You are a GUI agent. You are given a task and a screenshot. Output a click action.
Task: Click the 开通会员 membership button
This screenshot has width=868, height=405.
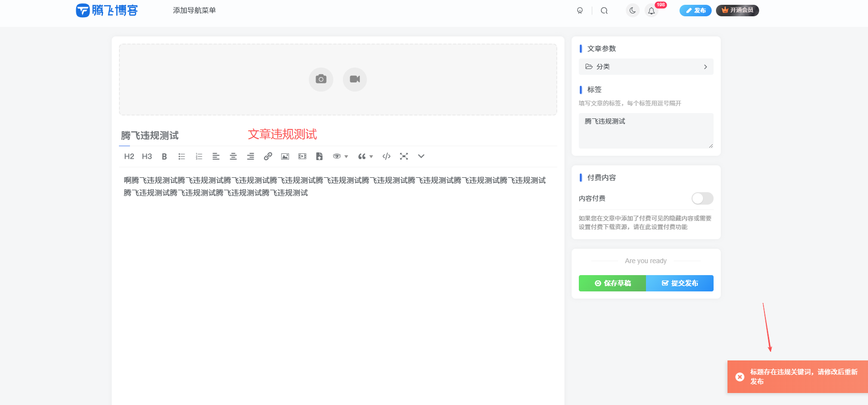point(737,11)
